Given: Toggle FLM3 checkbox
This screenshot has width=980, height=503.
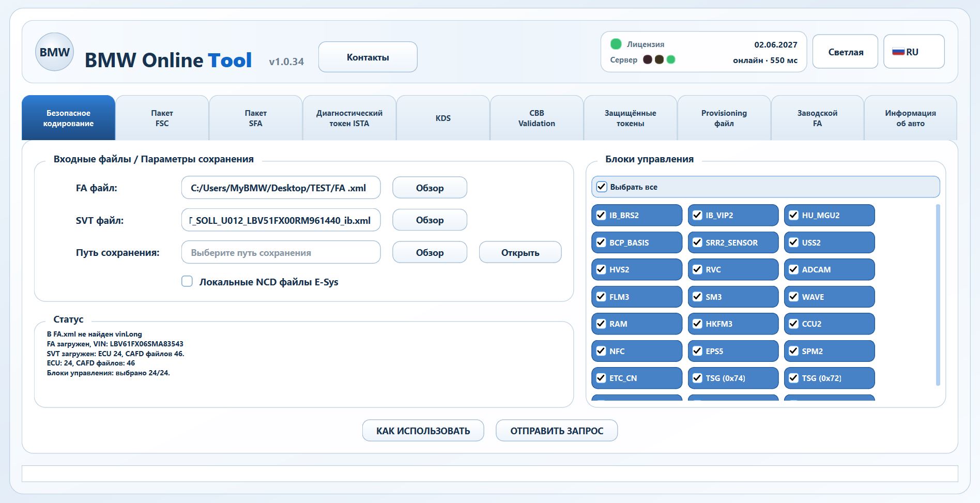Looking at the screenshot, I should pos(601,297).
